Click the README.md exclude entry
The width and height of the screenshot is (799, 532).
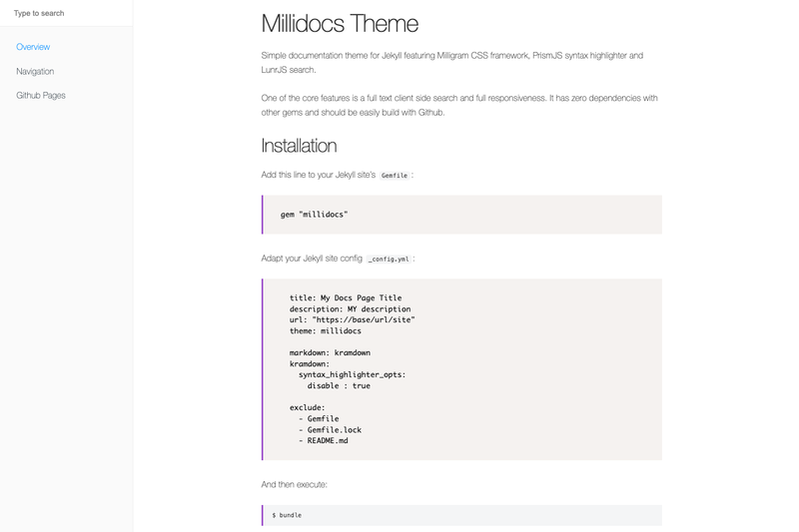324,441
